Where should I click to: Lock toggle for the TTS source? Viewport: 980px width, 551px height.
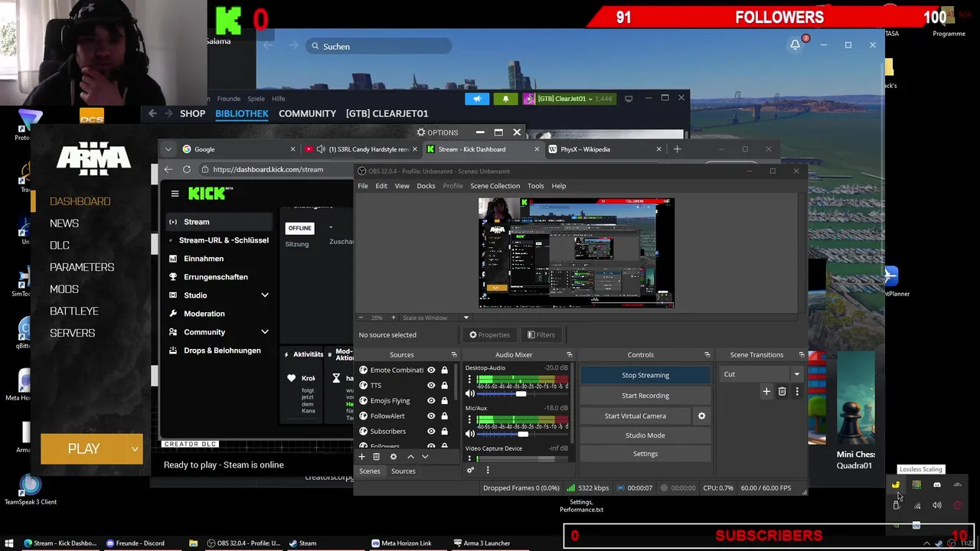pos(444,386)
